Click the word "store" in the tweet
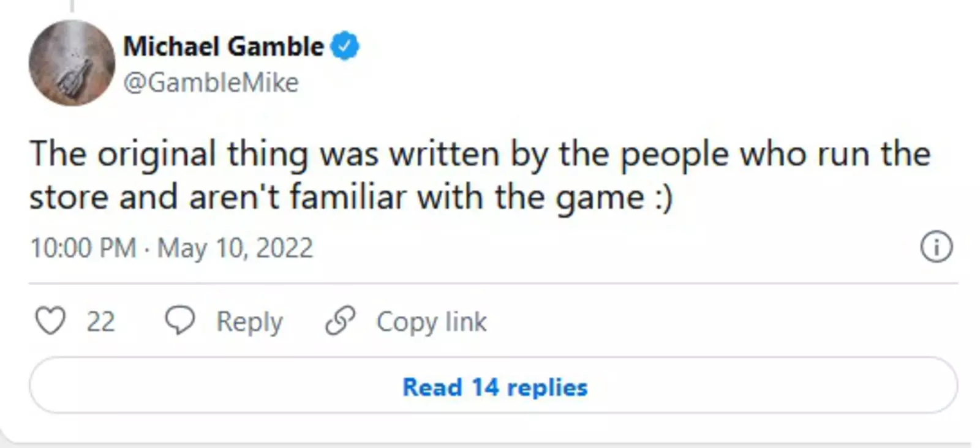 [x=69, y=198]
